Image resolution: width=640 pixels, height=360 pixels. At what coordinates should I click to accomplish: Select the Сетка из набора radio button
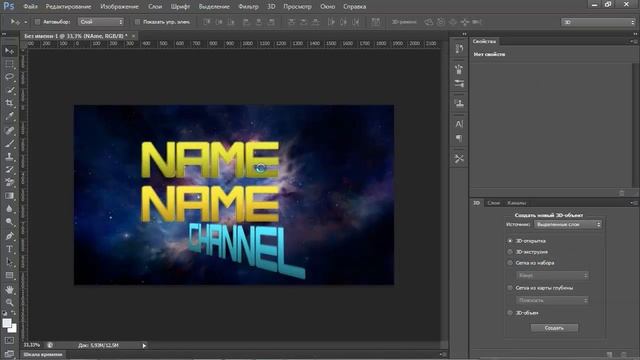[x=510, y=263]
